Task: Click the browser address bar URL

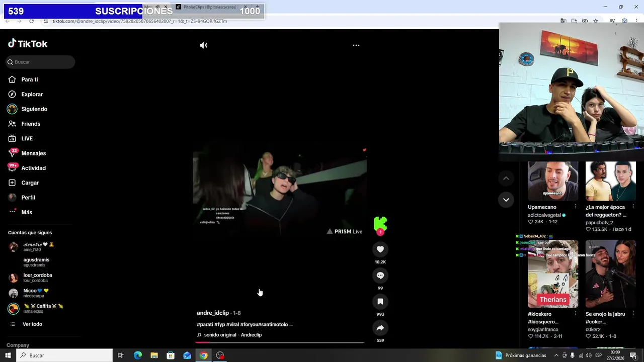Action: (140, 21)
